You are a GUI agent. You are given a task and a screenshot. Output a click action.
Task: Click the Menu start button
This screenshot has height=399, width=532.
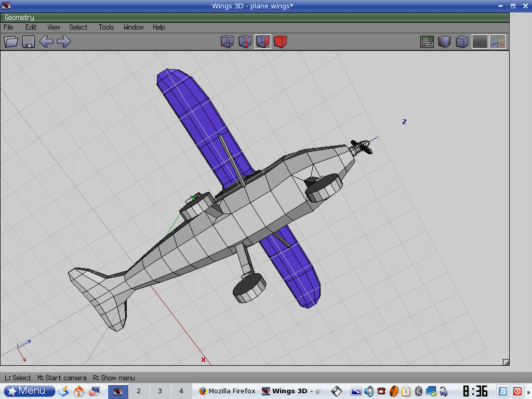click(30, 391)
